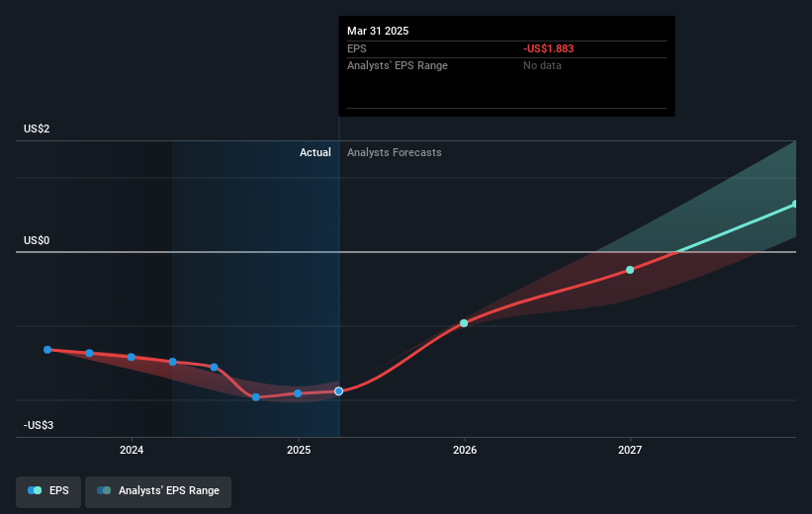Click the -US$3 y-axis label
The width and height of the screenshot is (812, 514).
click(39, 425)
